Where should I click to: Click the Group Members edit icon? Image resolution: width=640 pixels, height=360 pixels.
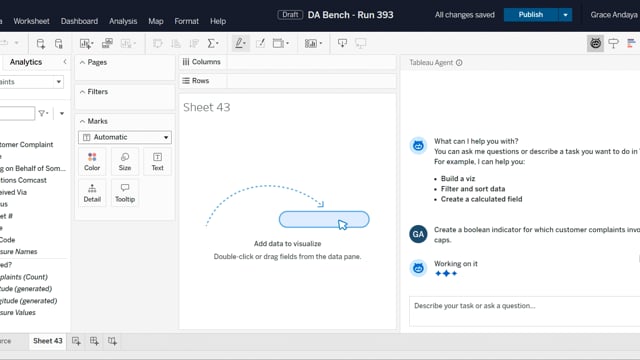tap(260, 43)
